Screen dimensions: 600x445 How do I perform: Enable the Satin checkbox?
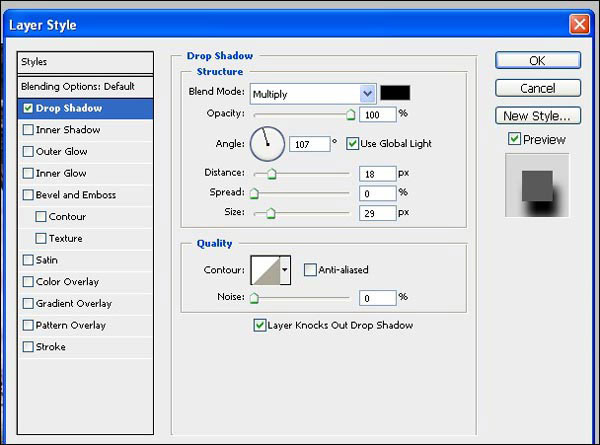[28, 260]
